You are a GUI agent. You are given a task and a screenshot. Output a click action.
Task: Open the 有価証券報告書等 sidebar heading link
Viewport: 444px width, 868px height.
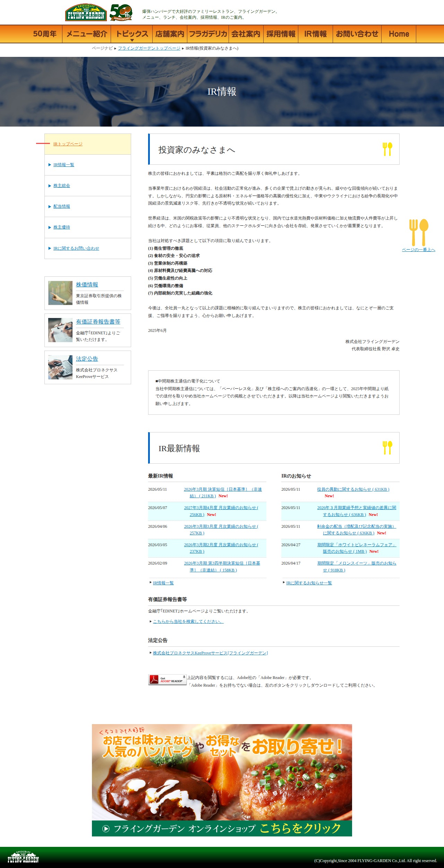(x=98, y=321)
